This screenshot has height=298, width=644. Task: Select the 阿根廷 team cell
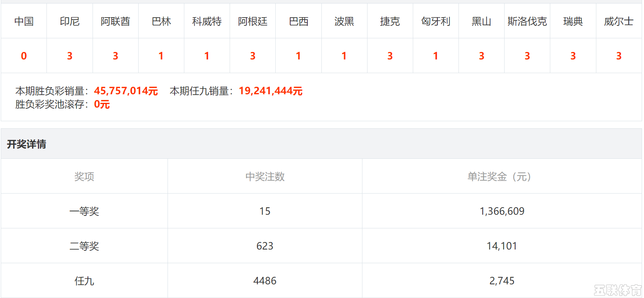pyautogui.click(x=253, y=21)
